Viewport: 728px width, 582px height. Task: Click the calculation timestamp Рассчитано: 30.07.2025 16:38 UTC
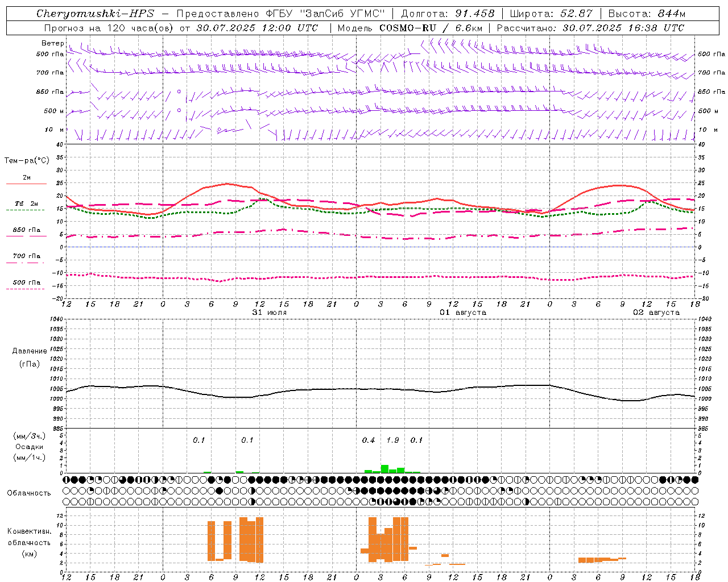pyautogui.click(x=590, y=28)
